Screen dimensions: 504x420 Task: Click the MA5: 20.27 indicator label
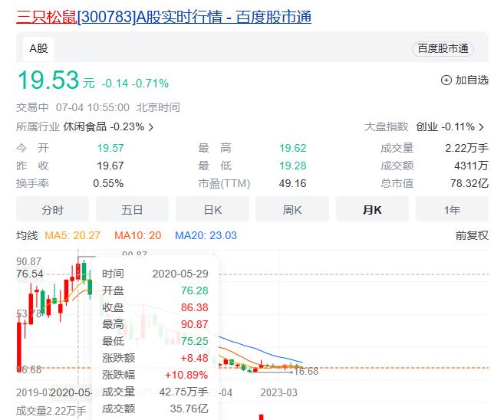(73, 235)
